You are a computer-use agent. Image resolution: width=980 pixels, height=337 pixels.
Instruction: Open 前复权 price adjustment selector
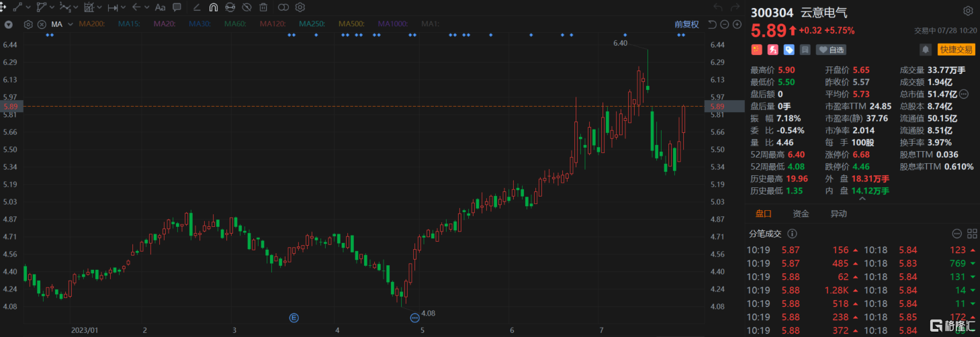click(x=687, y=24)
